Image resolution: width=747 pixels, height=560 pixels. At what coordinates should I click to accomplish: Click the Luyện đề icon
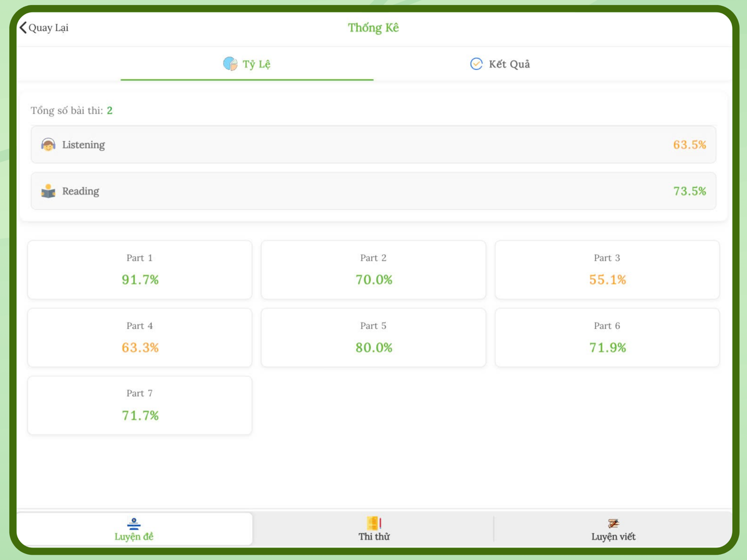click(134, 524)
